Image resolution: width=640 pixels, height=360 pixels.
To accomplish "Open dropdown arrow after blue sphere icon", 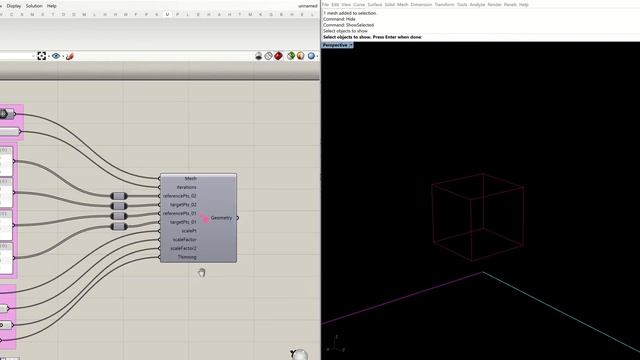I will coord(318,56).
